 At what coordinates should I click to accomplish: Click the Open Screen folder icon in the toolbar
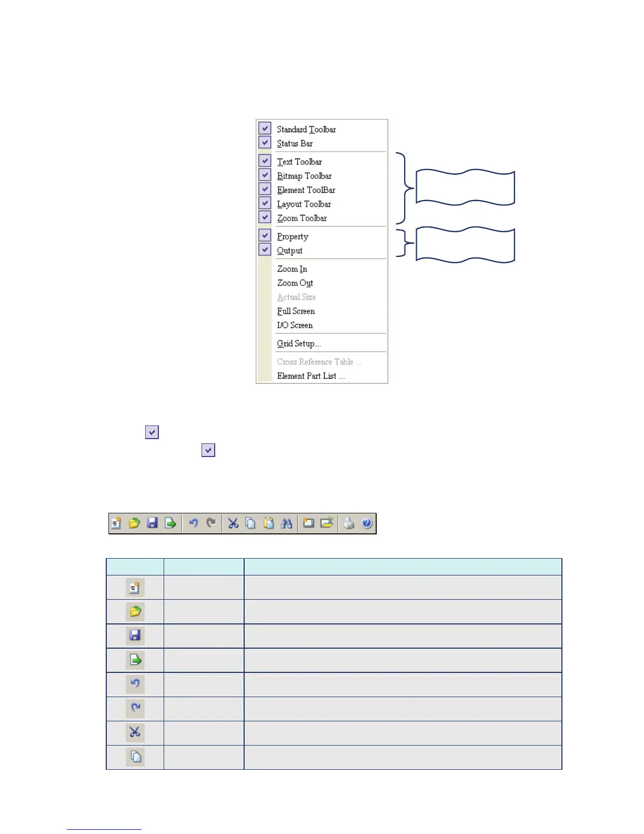pyautogui.click(x=327, y=523)
